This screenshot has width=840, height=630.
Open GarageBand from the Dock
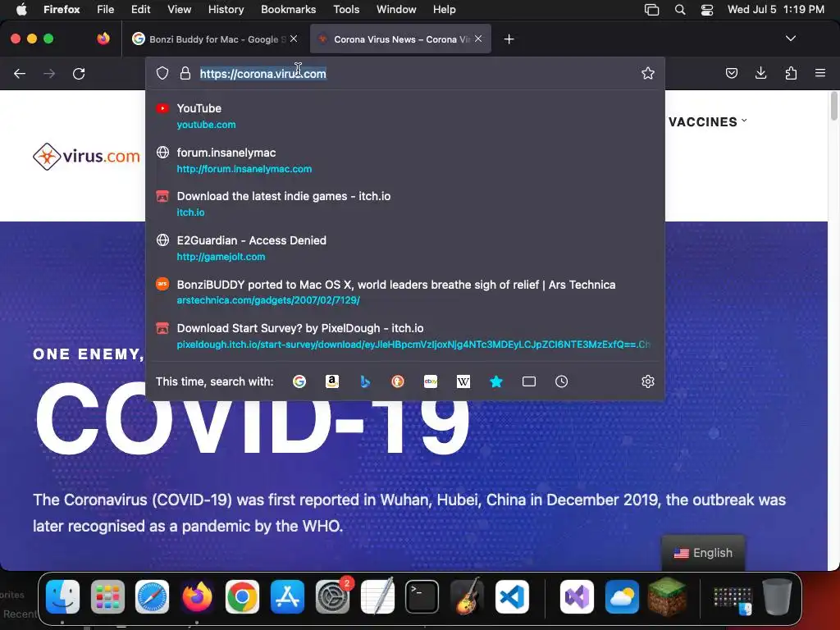467,597
